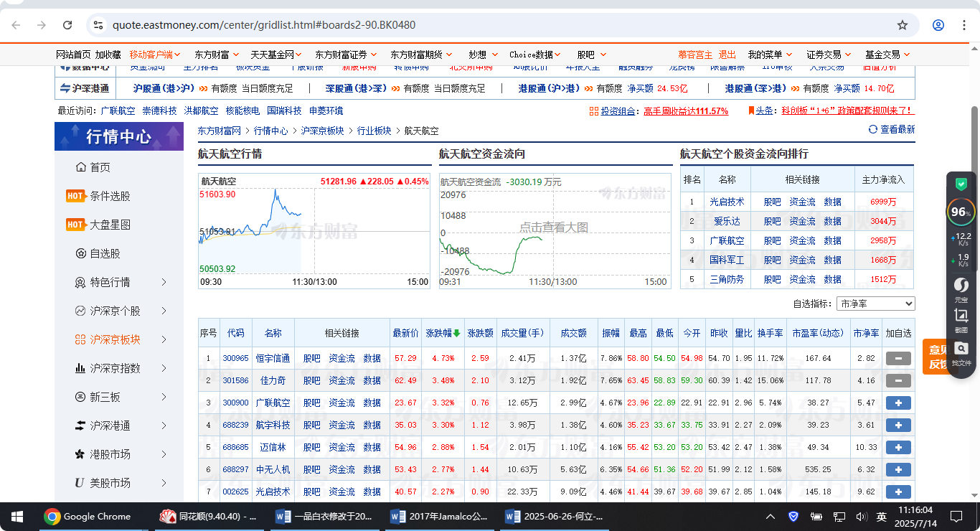Viewport: 980px width, 531px height.
Task: Click the 元宝 icon in side widget
Action: [x=961, y=289]
